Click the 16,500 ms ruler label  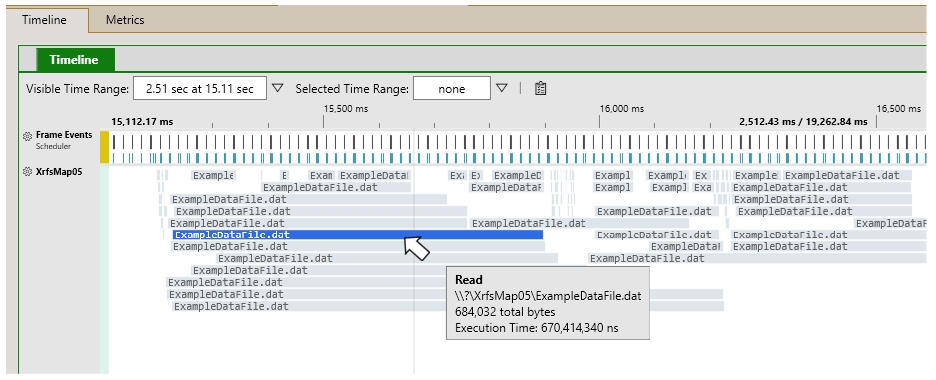(x=898, y=109)
